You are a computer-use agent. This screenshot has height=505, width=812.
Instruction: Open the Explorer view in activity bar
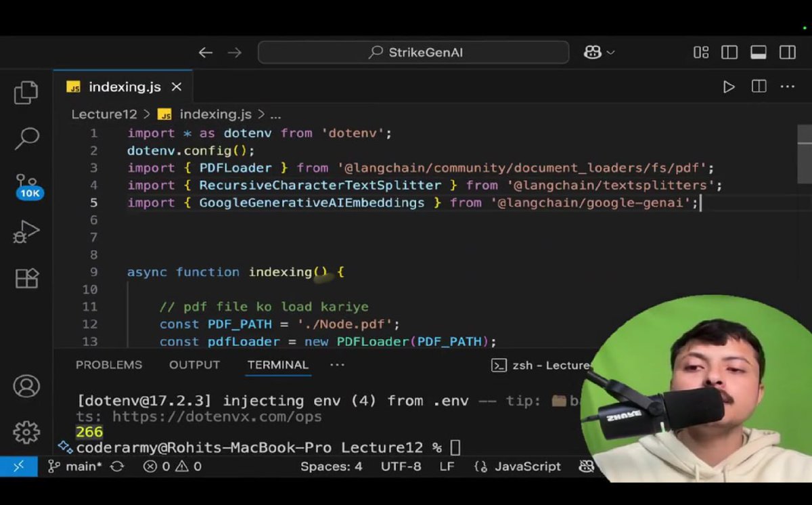click(26, 93)
